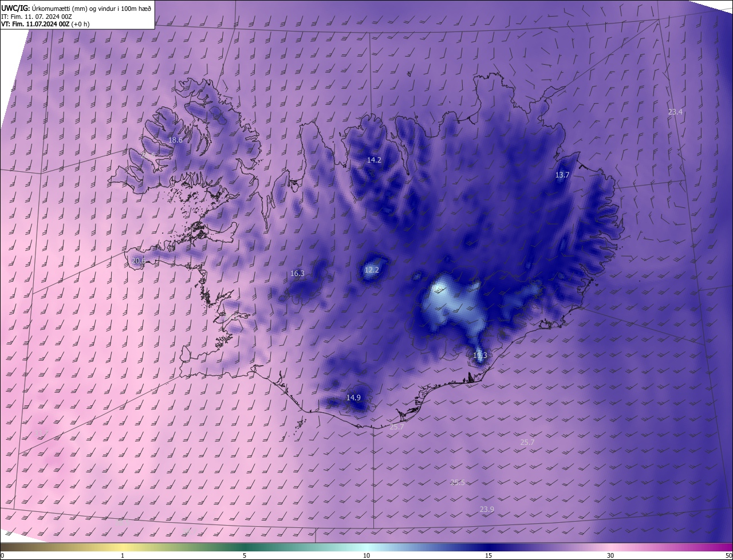The width and height of the screenshot is (733, 560).
Task: Select the 'VT: Fim. 11.07.2024 00Z (+0 h)' line
Action: pyautogui.click(x=46, y=24)
